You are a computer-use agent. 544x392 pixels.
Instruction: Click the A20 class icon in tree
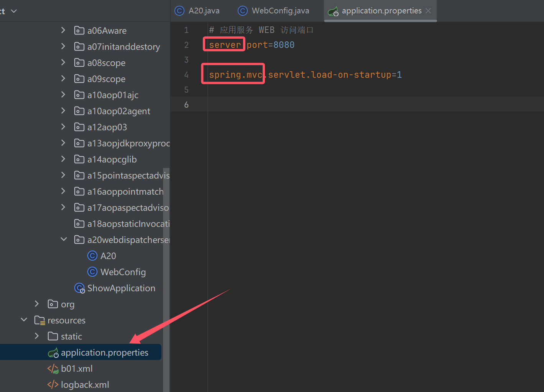coord(92,255)
